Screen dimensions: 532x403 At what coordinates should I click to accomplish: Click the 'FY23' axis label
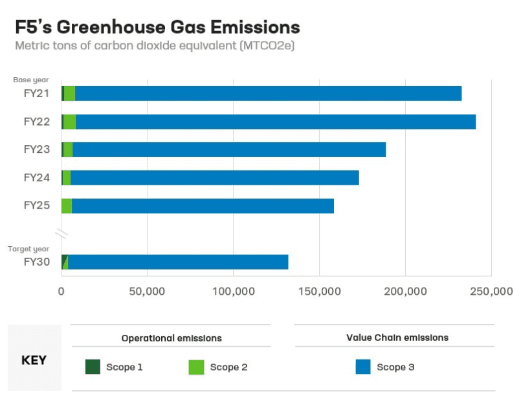(x=37, y=149)
